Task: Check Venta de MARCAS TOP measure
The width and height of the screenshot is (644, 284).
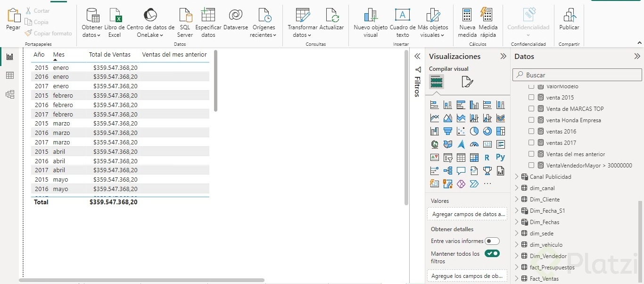Action: coord(531,109)
